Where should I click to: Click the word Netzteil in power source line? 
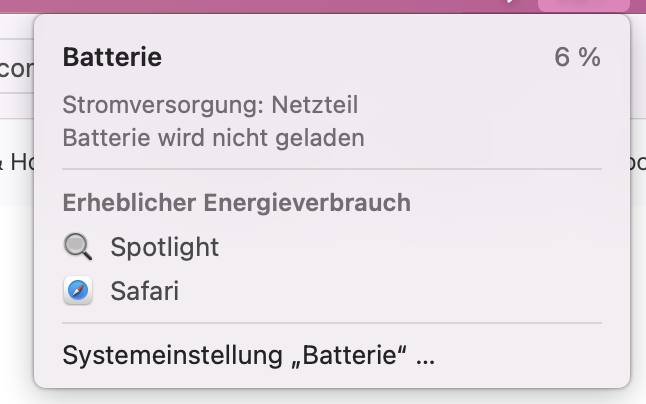317,104
